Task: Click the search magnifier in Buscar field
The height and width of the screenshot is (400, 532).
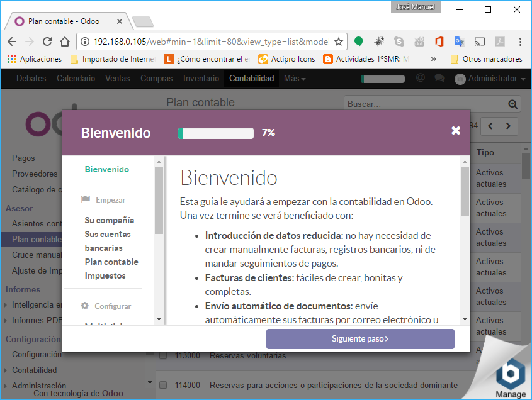Action: coord(513,104)
